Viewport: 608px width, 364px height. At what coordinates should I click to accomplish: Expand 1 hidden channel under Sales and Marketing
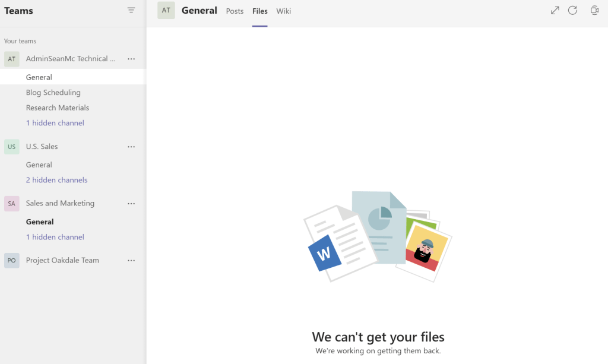[x=55, y=237]
